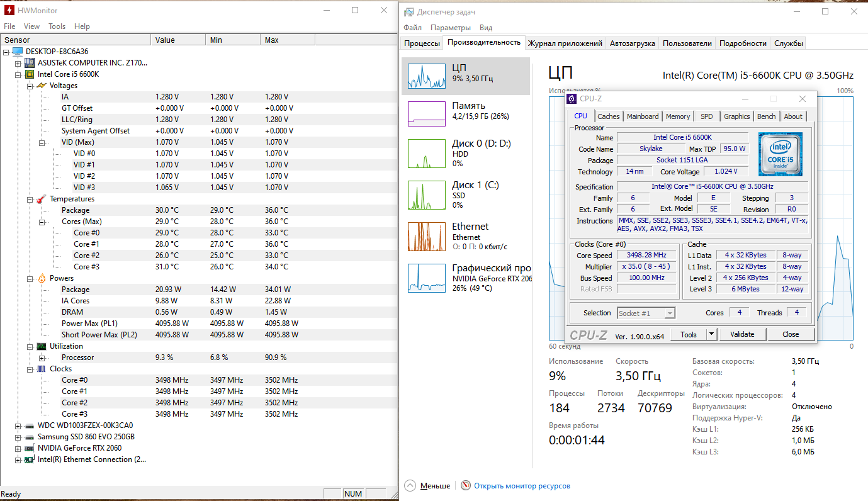The image size is (868, 501).
Task: Click the Powers flame icon in tree
Action: click(x=41, y=278)
